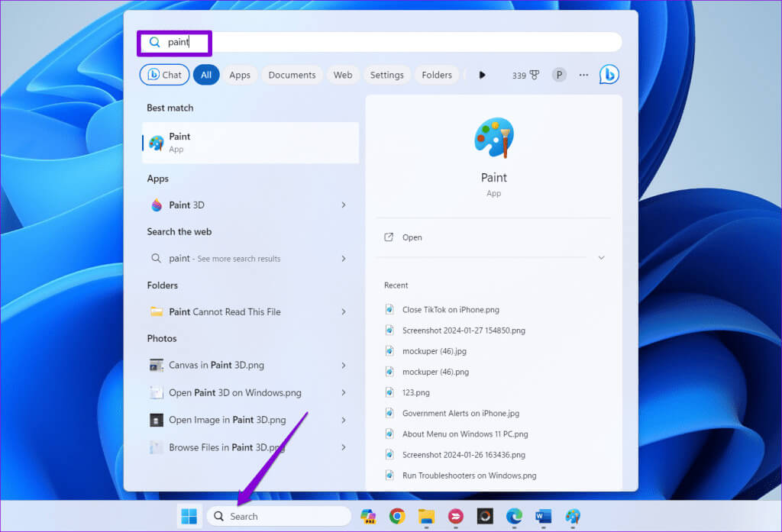Open 'Canvas in Paint 3D.png' photo result
The height and width of the screenshot is (532, 782).
(x=250, y=365)
